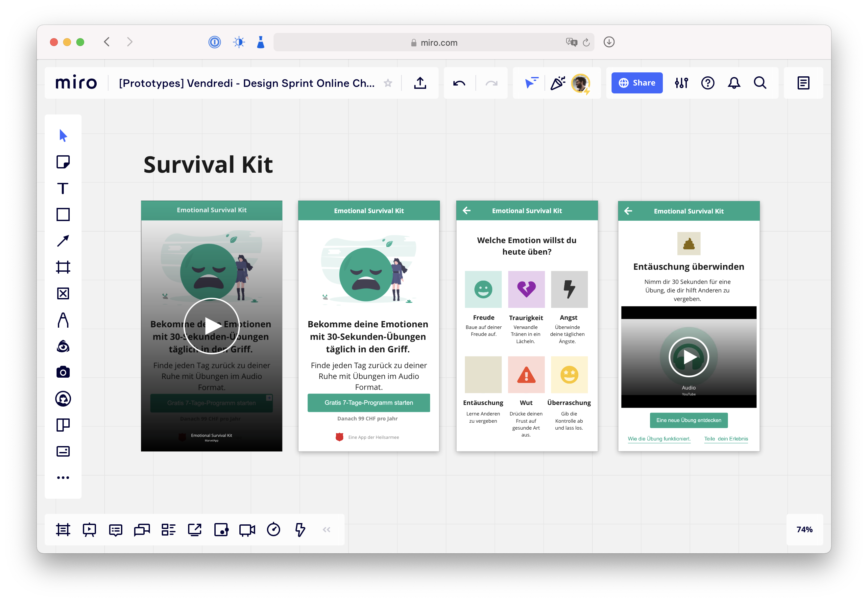This screenshot has width=868, height=602.
Task: Select the Text tool
Action: pos(63,188)
